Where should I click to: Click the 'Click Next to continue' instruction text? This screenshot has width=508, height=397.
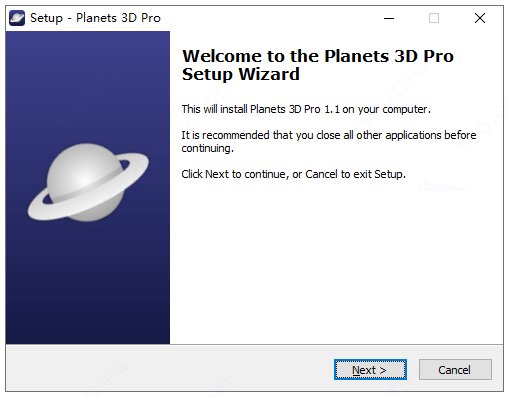point(293,174)
